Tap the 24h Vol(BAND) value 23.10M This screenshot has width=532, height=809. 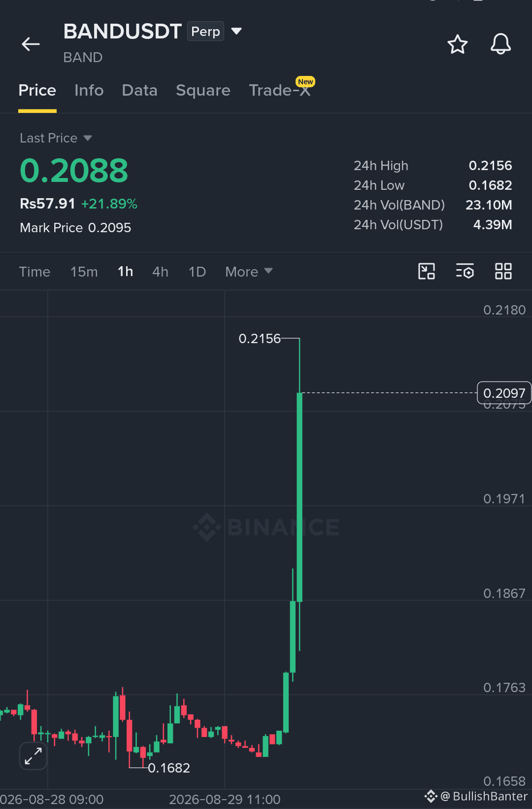[489, 205]
